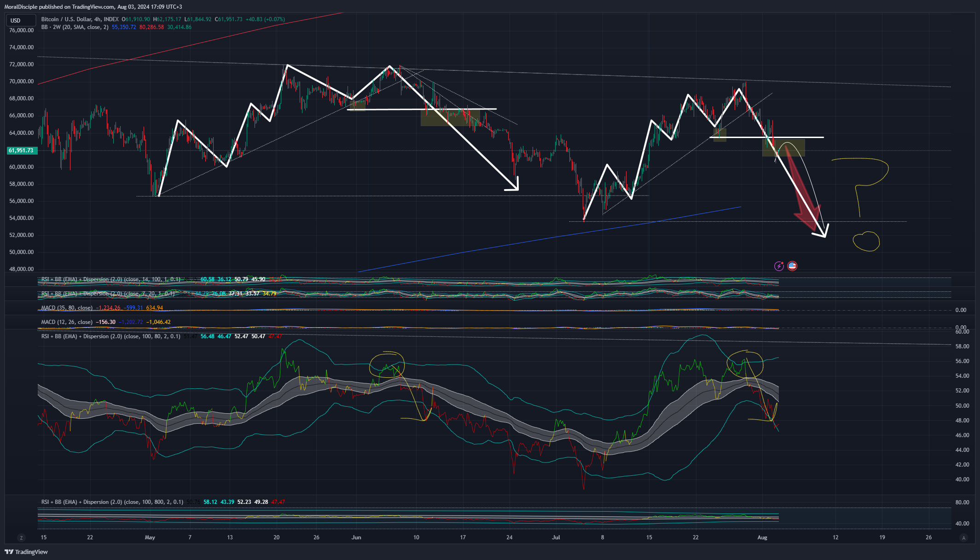Click the 80.00 label in bottom RSI pane
The height and width of the screenshot is (560, 980).
[962, 502]
